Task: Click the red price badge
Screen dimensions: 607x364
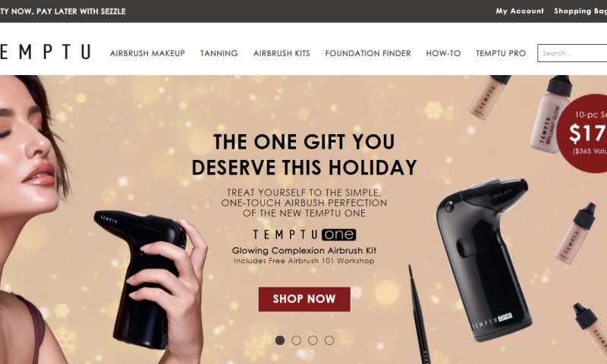Action: [x=583, y=133]
